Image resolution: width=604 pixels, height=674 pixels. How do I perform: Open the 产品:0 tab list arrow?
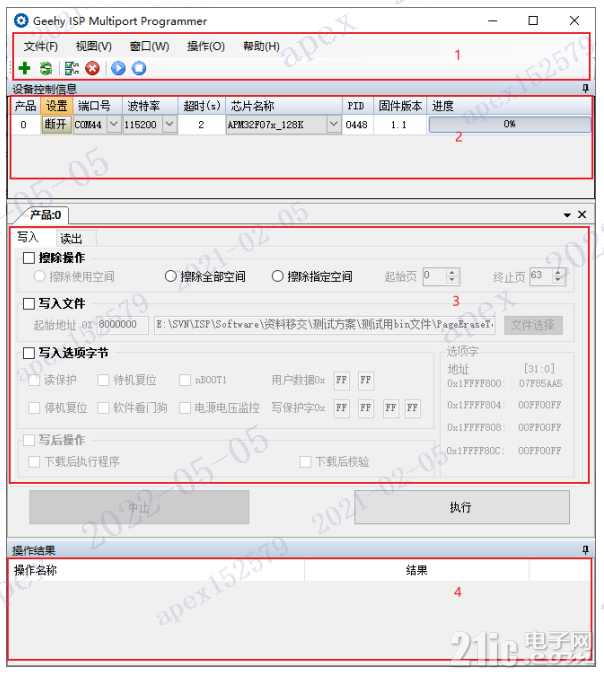click(x=567, y=215)
